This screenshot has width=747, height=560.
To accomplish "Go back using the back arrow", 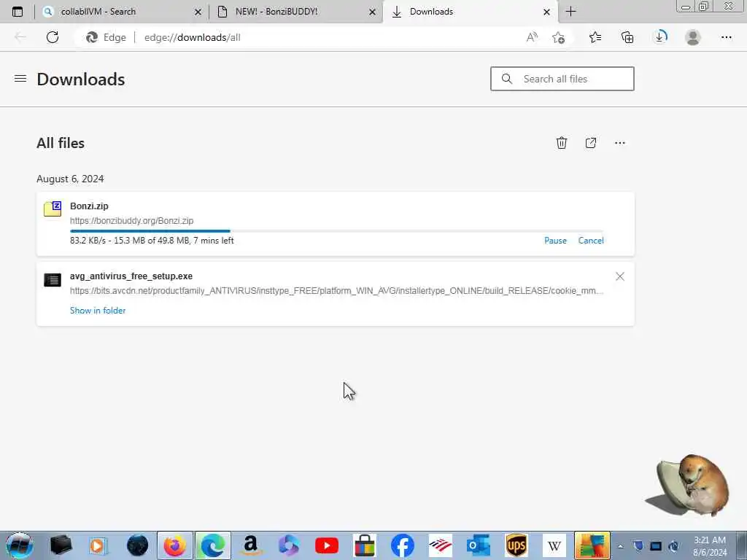I will coord(20,37).
